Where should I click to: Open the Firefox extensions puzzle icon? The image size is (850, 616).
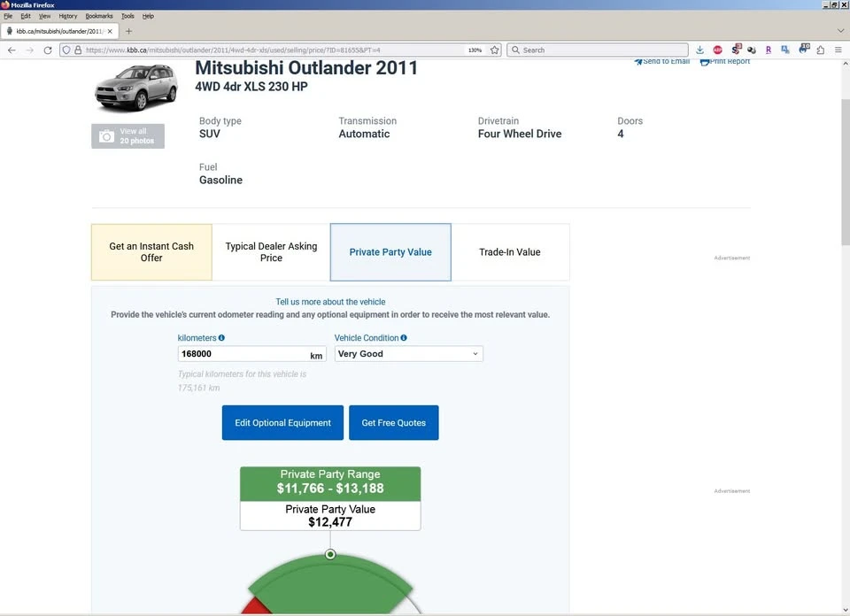(x=820, y=50)
